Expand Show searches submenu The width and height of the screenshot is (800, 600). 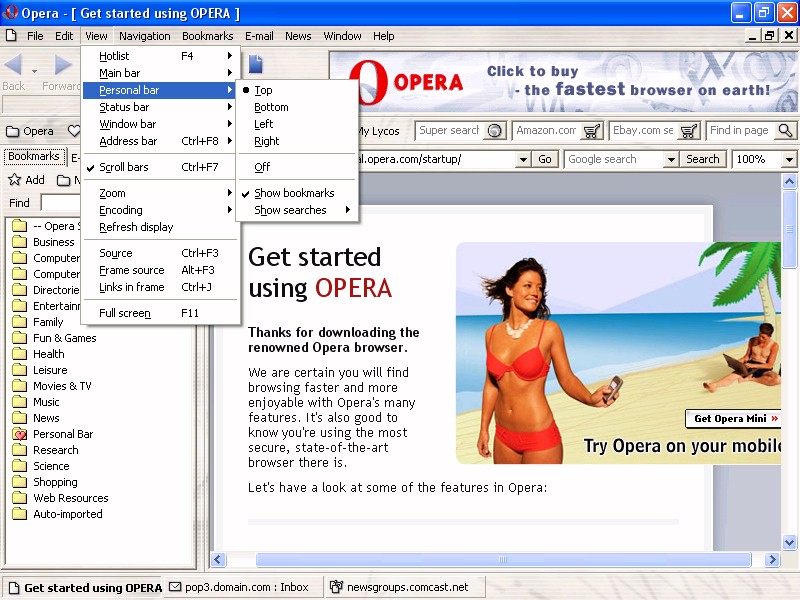[297, 210]
